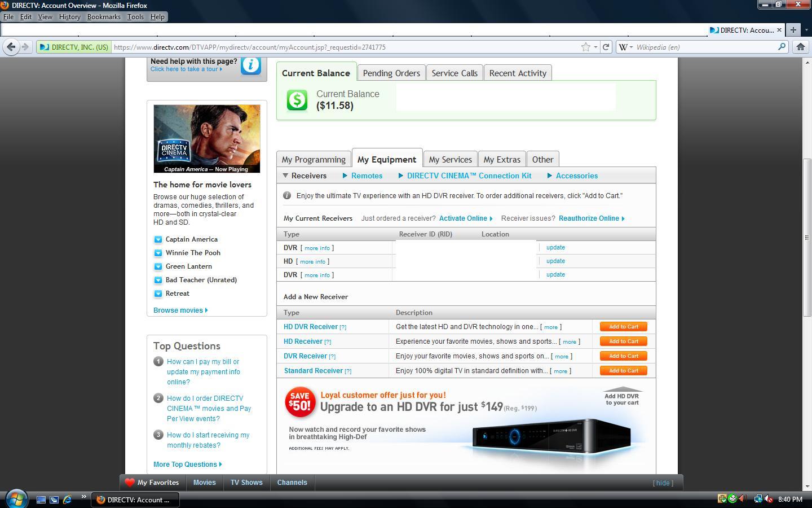
Task: Click the arrow icon beside Retreat
Action: [158, 294]
